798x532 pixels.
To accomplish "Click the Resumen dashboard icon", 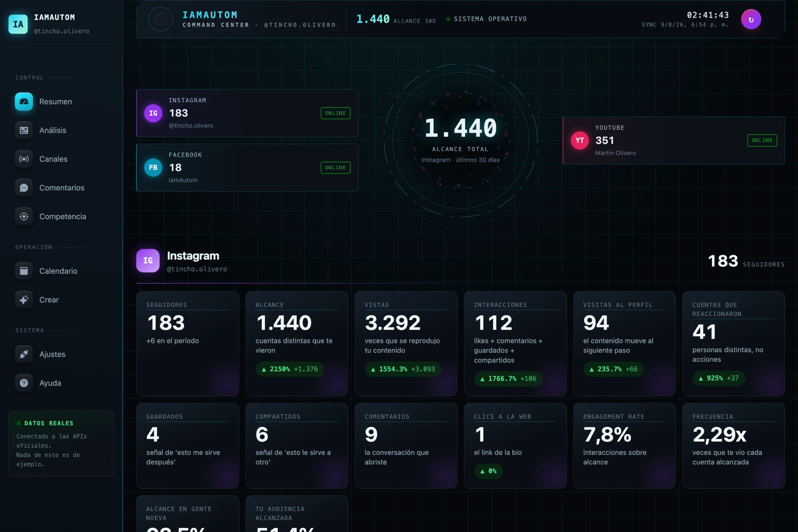I will coord(24,102).
